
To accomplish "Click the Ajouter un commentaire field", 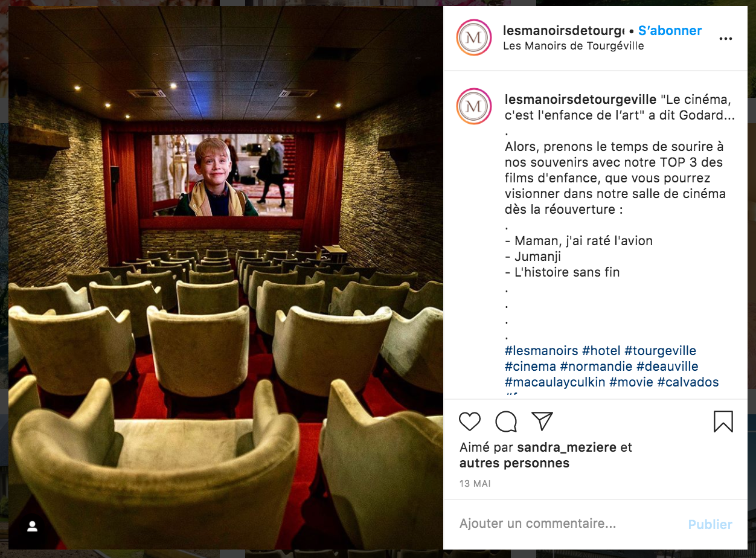I will coord(568,524).
